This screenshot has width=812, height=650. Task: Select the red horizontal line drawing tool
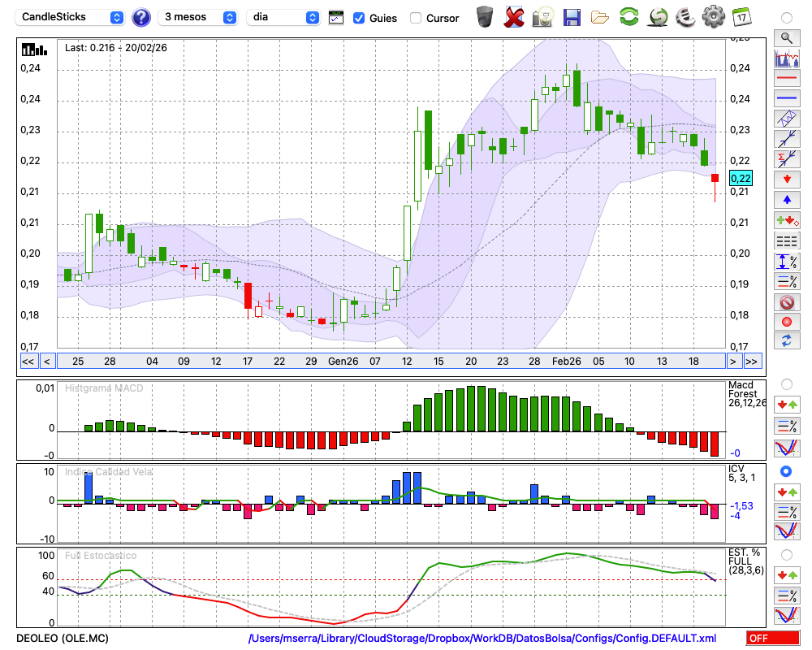click(786, 79)
